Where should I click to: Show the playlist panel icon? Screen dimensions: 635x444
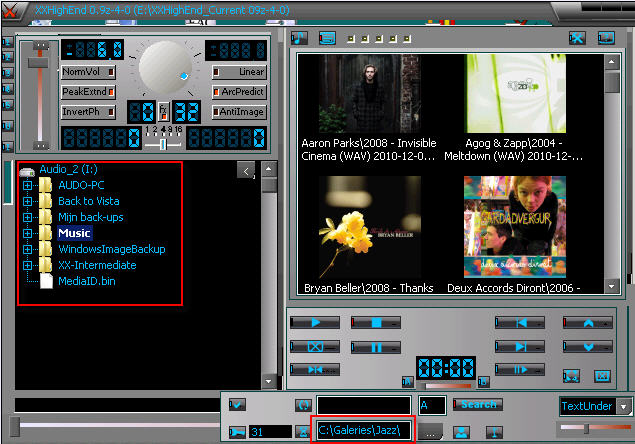(x=327, y=38)
